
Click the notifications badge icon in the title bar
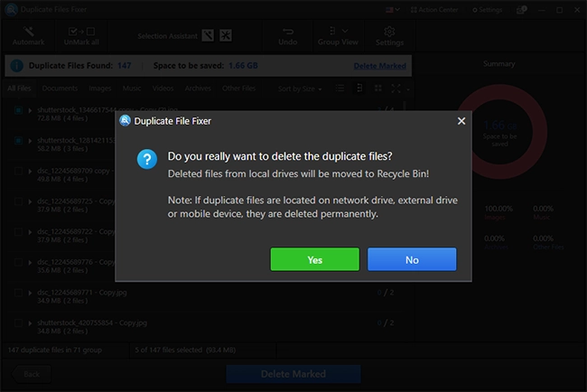pos(522,10)
